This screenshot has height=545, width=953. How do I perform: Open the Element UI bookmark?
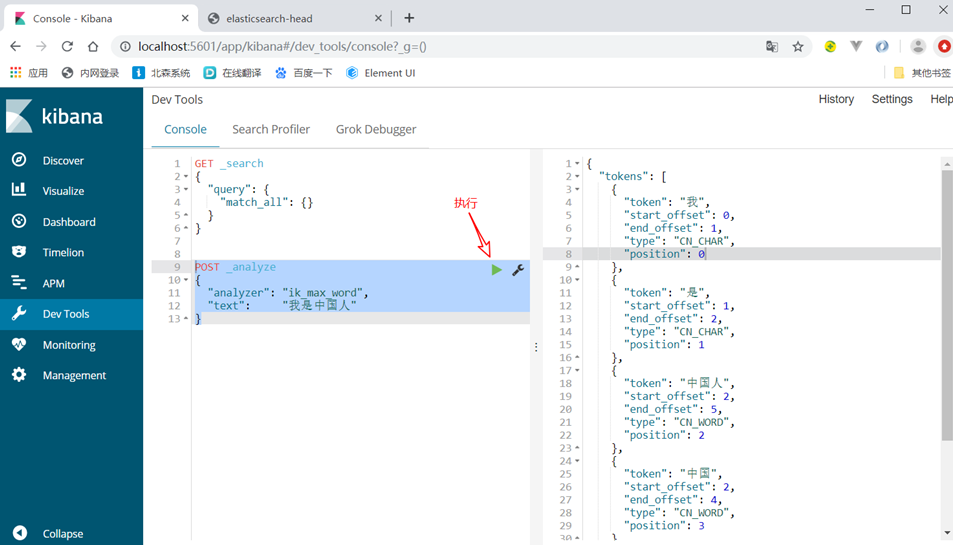tap(381, 73)
